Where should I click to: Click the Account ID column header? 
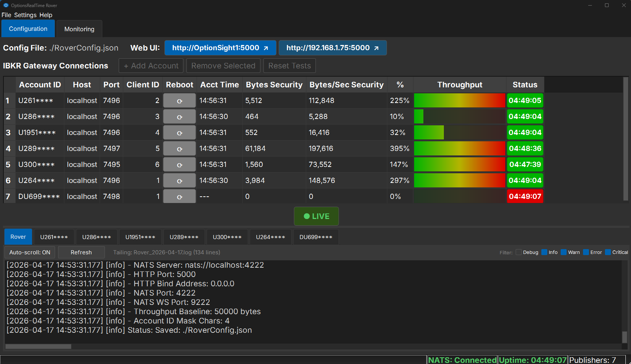[40, 85]
